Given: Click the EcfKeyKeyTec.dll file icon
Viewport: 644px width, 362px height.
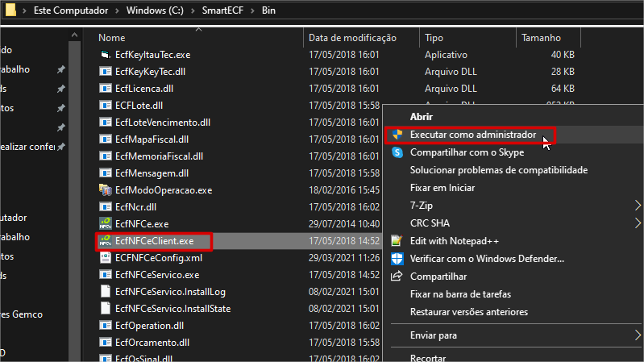Looking at the screenshot, I should pyautogui.click(x=105, y=72).
